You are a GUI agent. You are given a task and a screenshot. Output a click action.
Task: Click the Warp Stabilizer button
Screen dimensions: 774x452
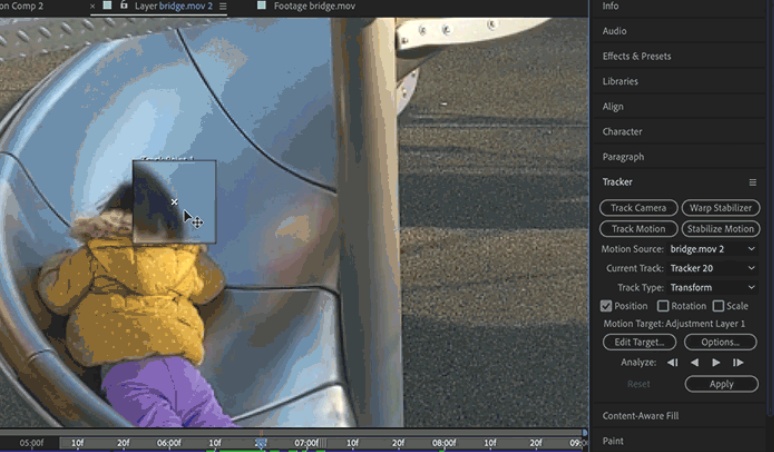pos(721,208)
